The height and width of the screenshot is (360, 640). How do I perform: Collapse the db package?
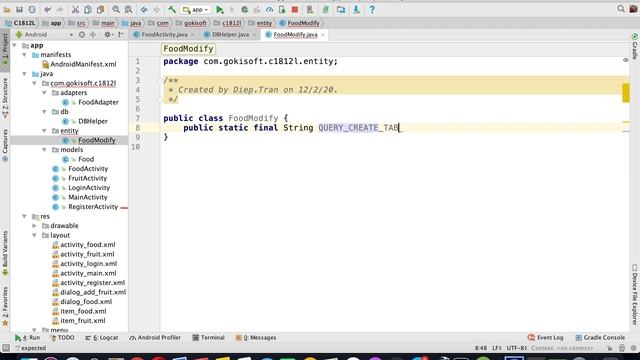tap(44, 112)
